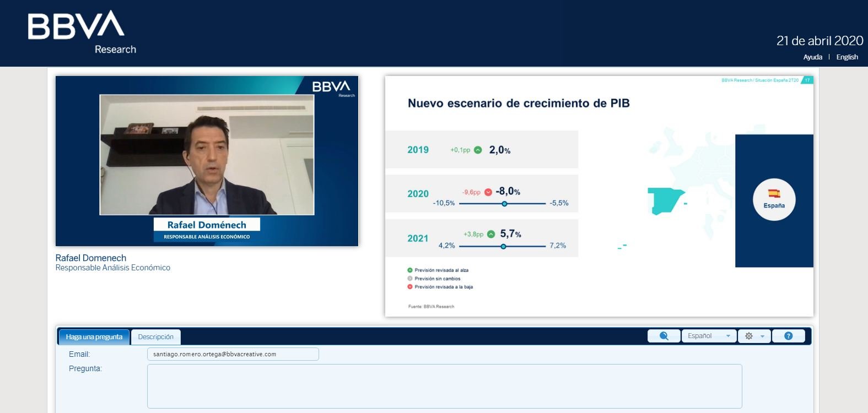Image resolution: width=868 pixels, height=413 pixels.
Task: Select the Haga una pregunta tab
Action: point(94,337)
